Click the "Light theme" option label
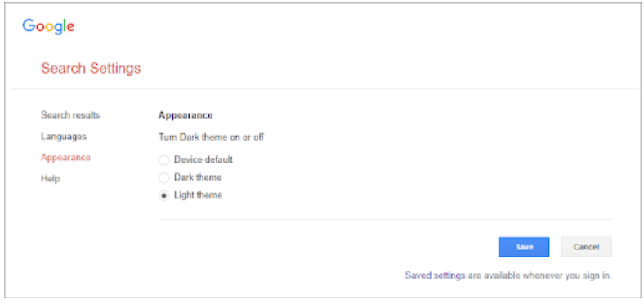The height and width of the screenshot is (300, 644). [198, 195]
